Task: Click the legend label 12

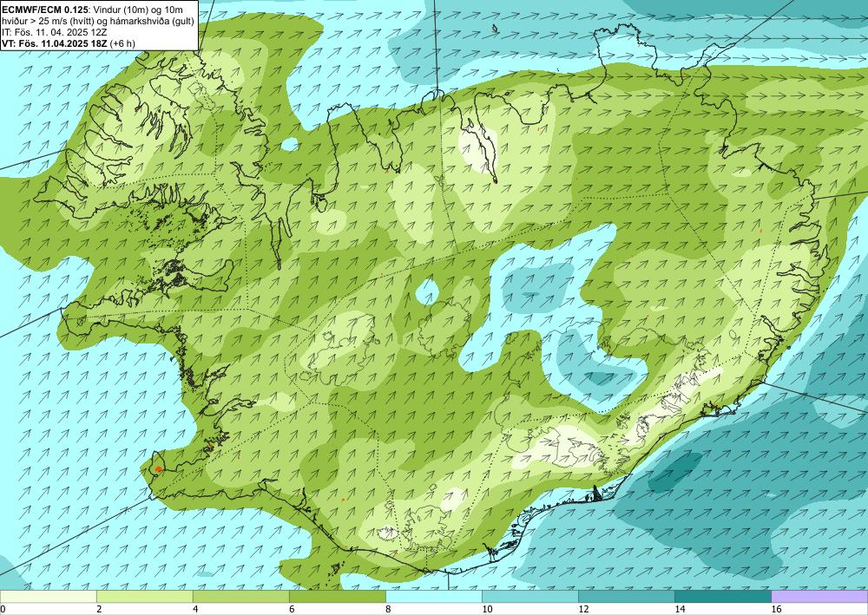Action: tap(583, 609)
